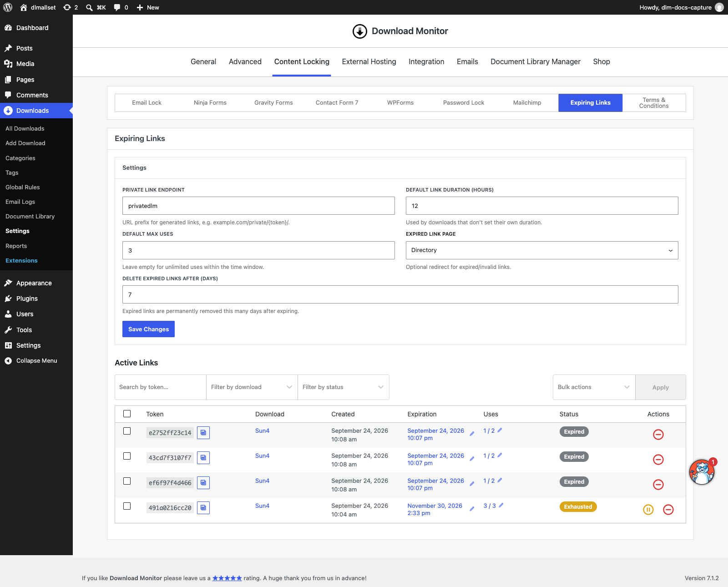Open Extensions in the Downloads submenu
Screen dimensions: 728x587
click(21, 261)
